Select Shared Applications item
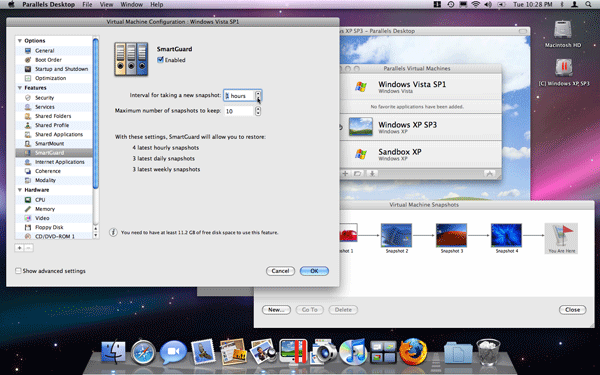Image resolution: width=600 pixels, height=375 pixels. point(54,134)
